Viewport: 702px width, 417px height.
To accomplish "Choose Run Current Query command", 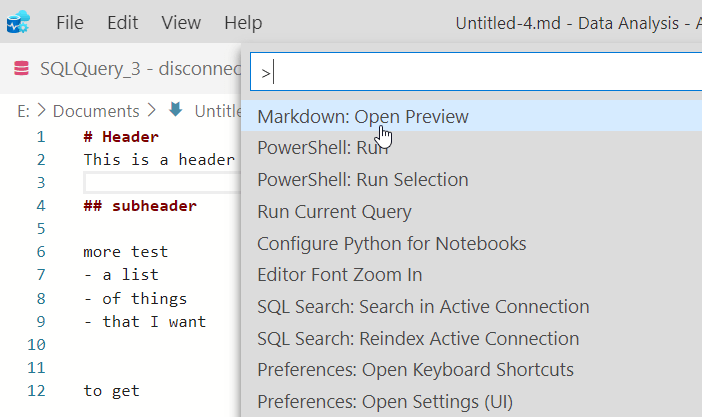I will pyautogui.click(x=334, y=212).
